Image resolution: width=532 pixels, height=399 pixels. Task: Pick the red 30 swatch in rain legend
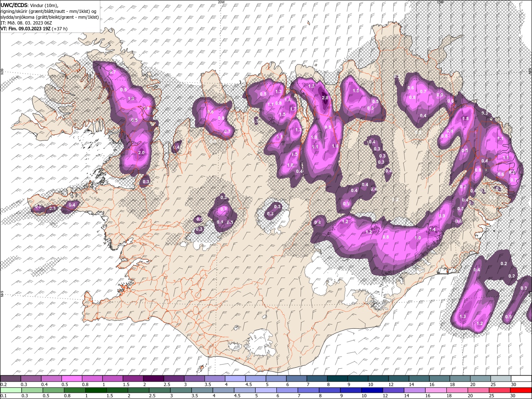coord(521,390)
